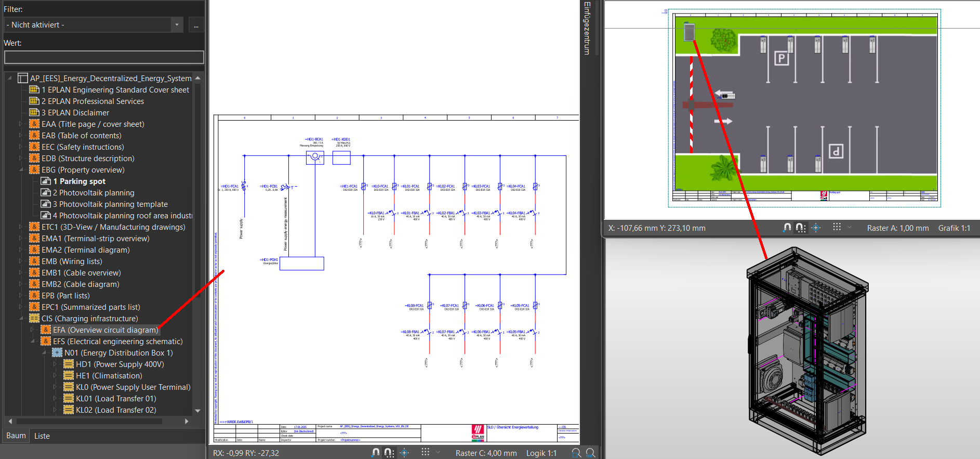The image size is (980, 459).
Task: Expand the EFA (Overview circuit diagram) node
Action: tap(32, 330)
